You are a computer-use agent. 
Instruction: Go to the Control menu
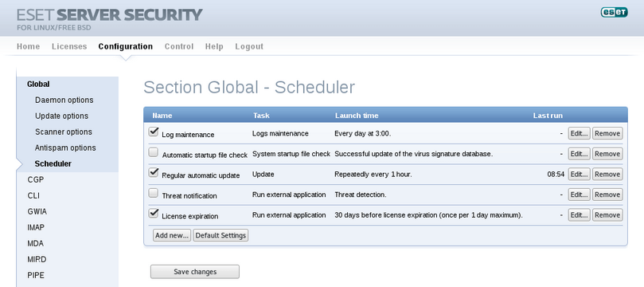click(179, 46)
